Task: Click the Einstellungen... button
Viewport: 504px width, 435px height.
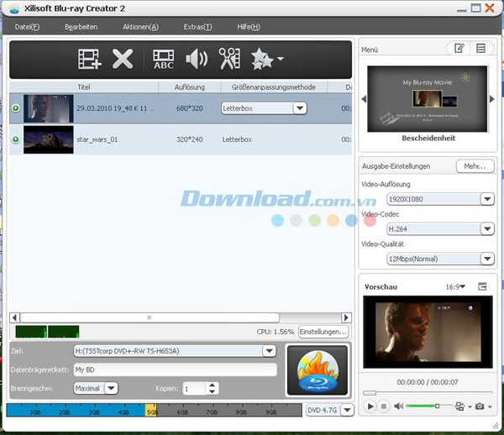Action: (323, 332)
